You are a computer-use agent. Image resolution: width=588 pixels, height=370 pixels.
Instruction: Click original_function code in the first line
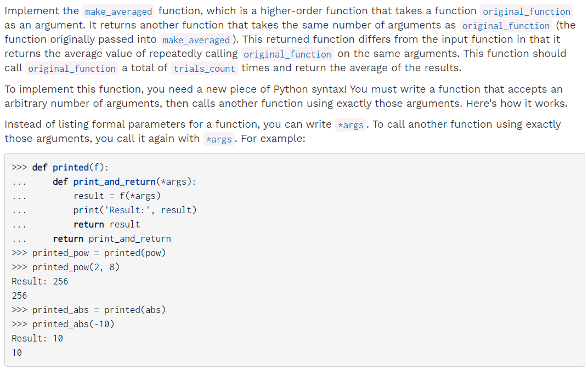coord(527,12)
